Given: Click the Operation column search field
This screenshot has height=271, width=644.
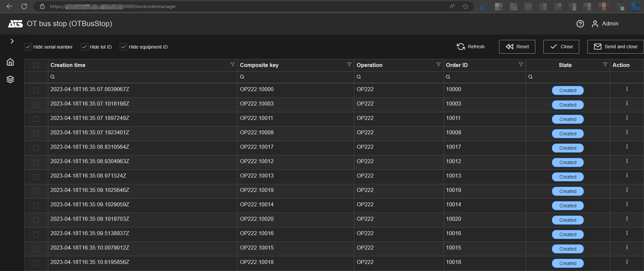Looking at the screenshot, I should click(x=399, y=77).
